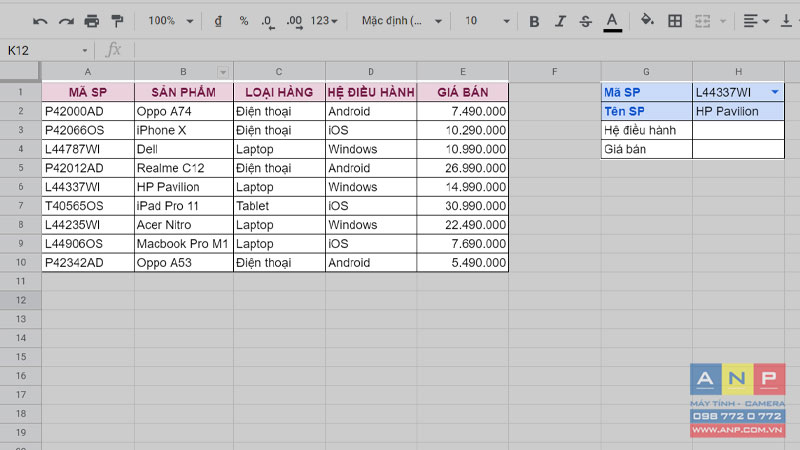Select row 12 header

(20, 300)
